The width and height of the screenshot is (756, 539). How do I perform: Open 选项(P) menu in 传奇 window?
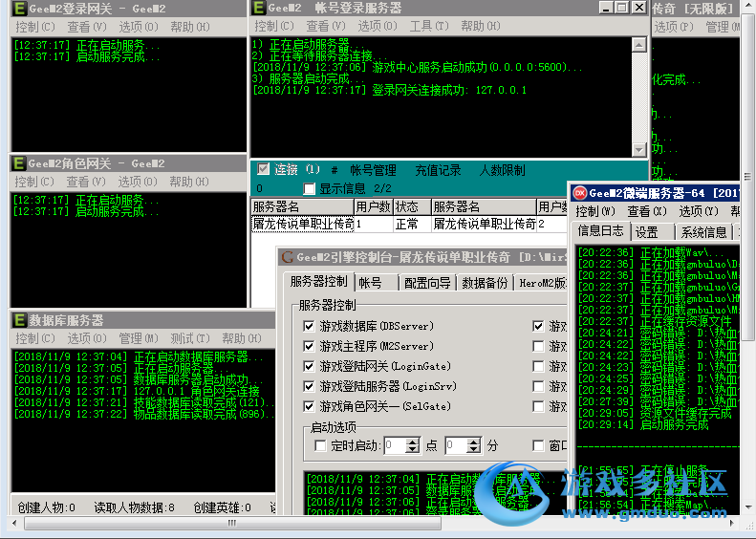coord(674,27)
